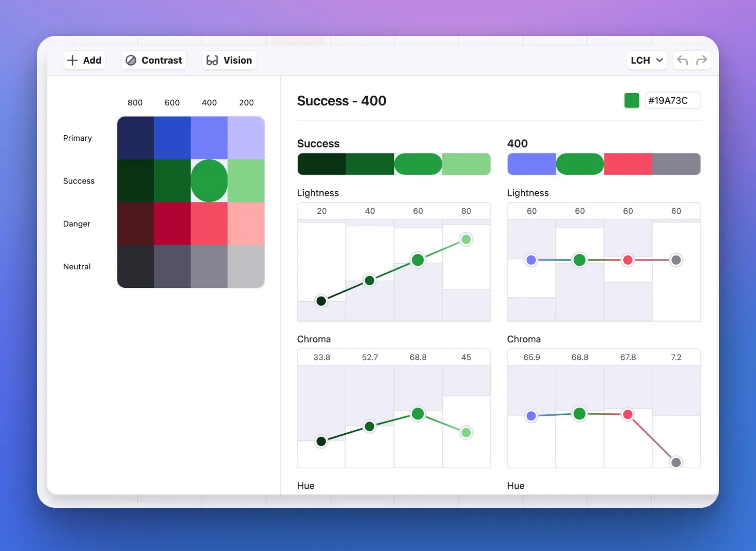Click the Success chroma point at 33.8
Viewport: 756px width, 551px height.
[322, 441]
